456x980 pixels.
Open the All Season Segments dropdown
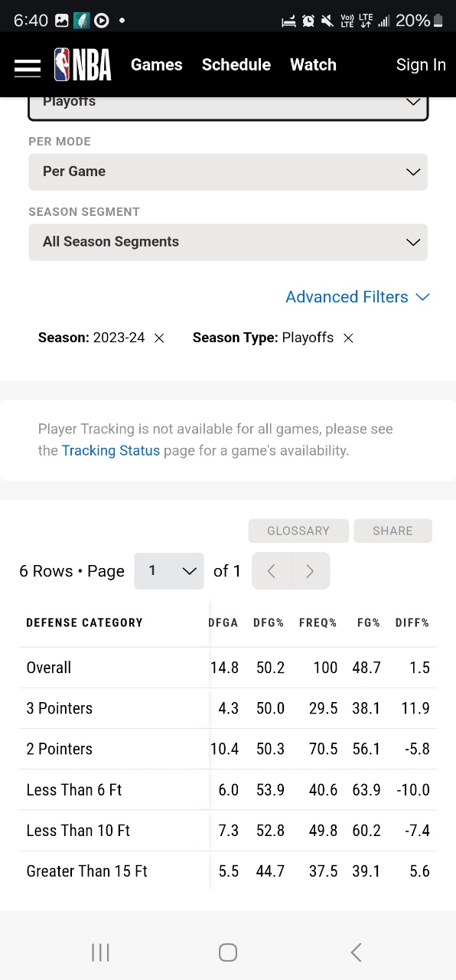point(228,242)
